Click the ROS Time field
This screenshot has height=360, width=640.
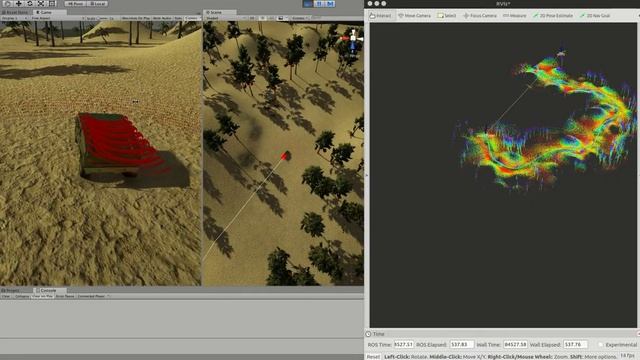pos(404,344)
